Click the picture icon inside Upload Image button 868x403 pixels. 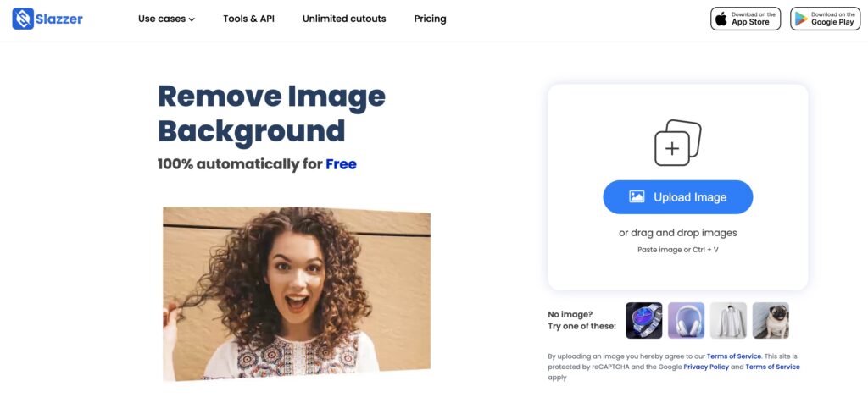click(x=637, y=196)
